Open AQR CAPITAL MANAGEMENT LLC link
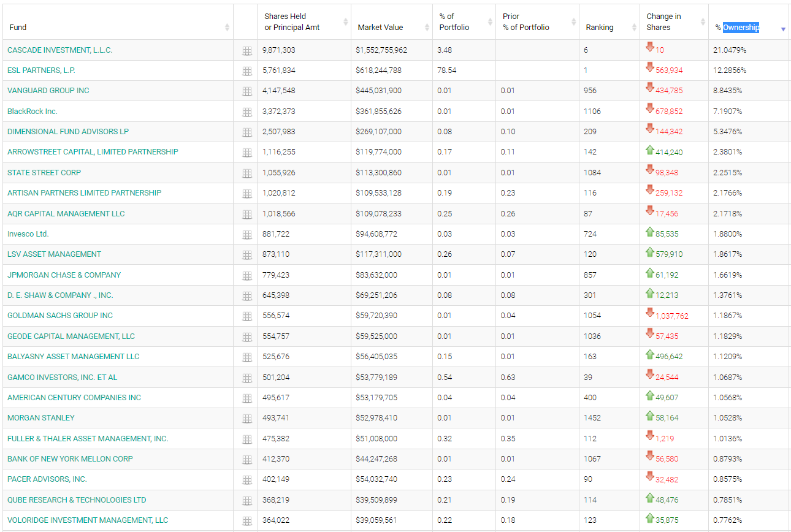Viewport: 791px width, 532px height. tap(66, 213)
